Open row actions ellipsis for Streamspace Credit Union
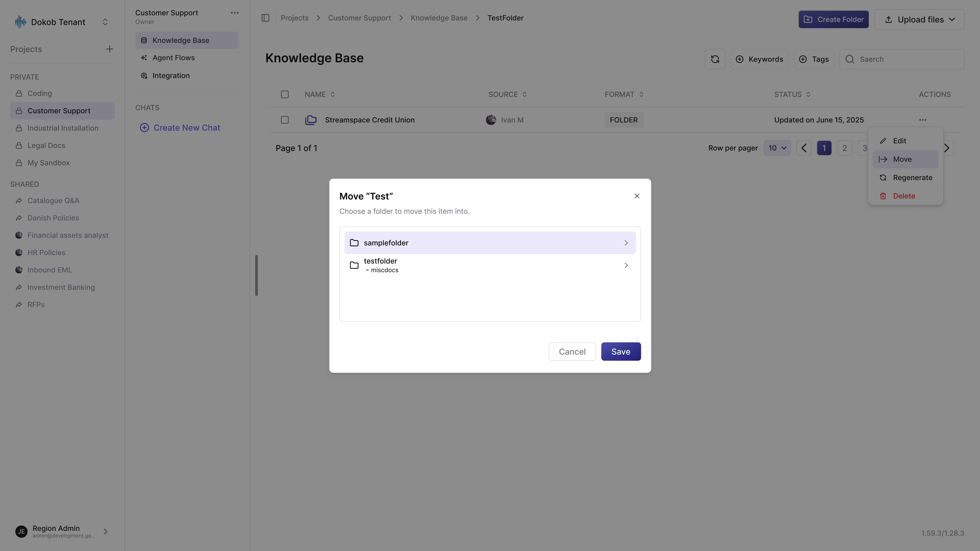 point(922,120)
